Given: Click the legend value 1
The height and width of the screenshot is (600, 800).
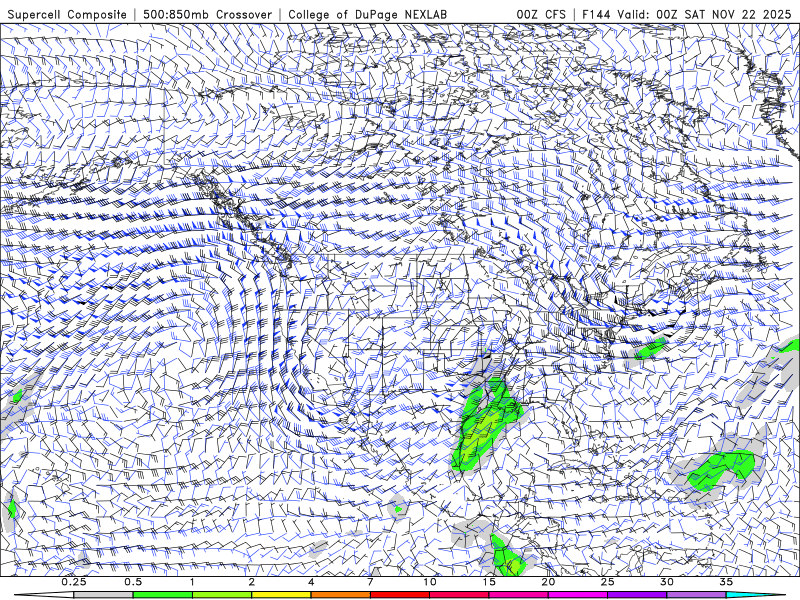Looking at the screenshot, I should (x=192, y=582).
